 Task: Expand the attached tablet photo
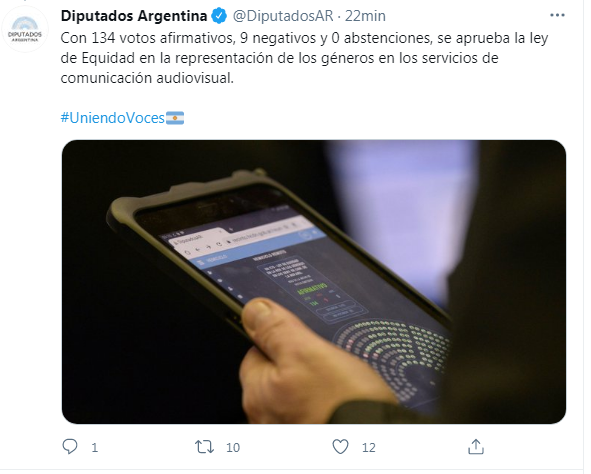pyautogui.click(x=314, y=282)
